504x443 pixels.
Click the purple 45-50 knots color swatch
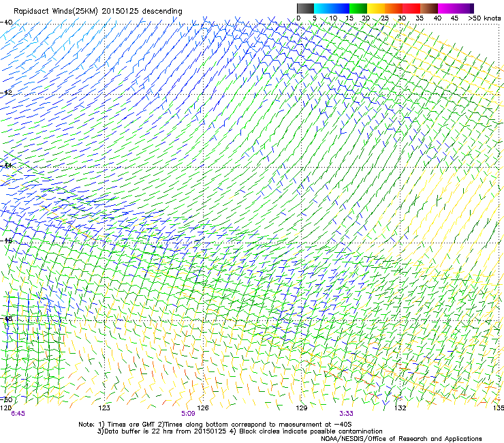464,8
